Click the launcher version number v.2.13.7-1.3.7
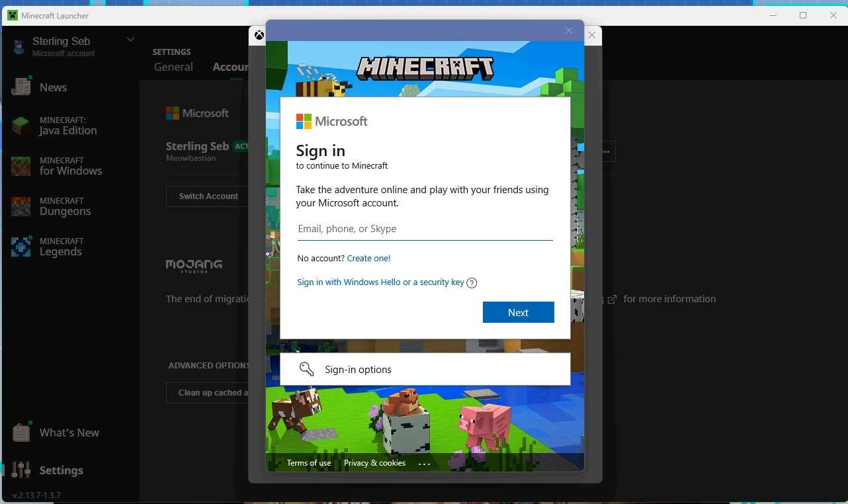Viewport: 848px width, 504px height. (37, 495)
